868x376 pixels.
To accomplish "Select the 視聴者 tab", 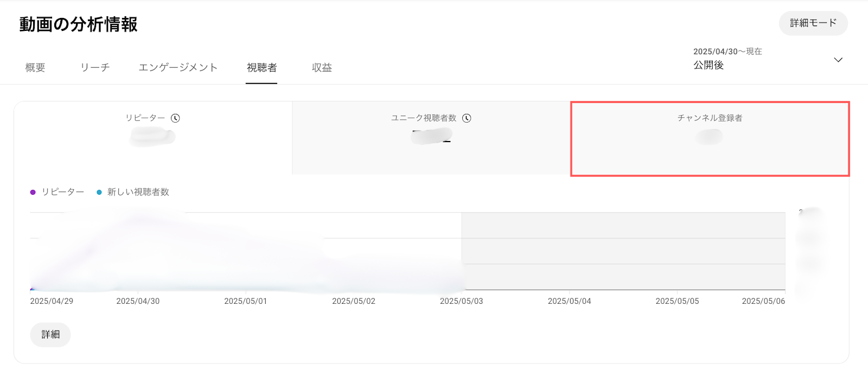I will 261,68.
